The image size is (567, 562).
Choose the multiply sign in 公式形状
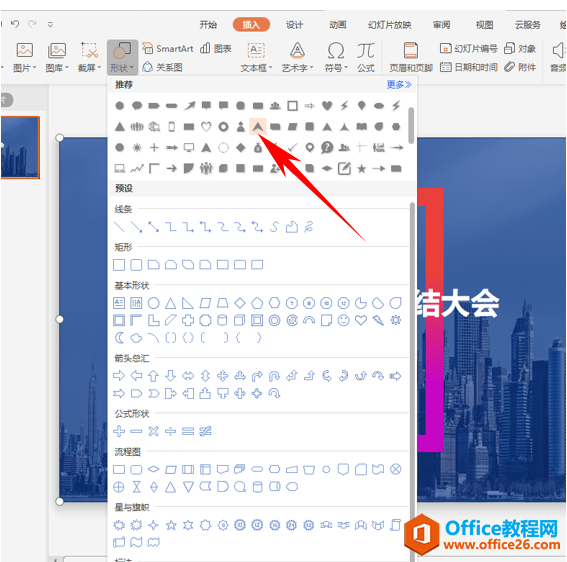154,431
